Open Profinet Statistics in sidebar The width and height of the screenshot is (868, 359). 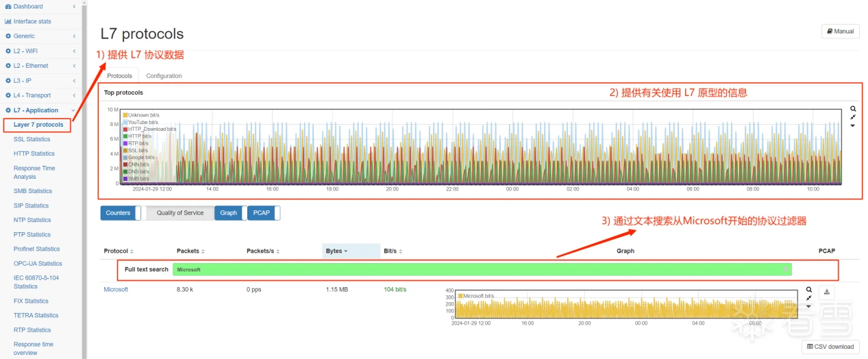[x=36, y=249]
